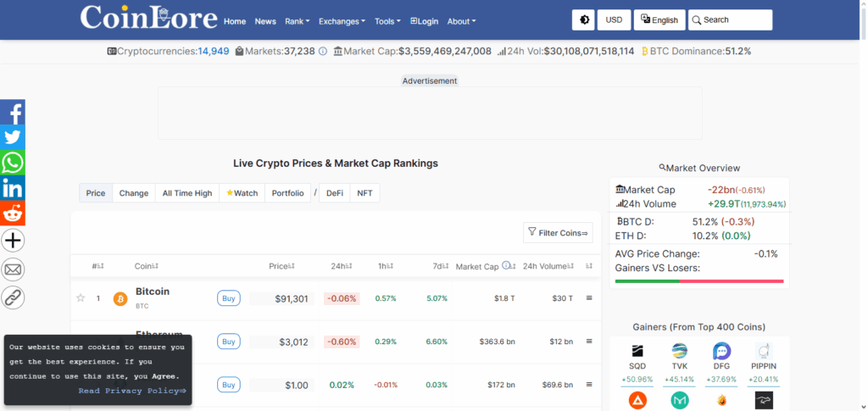
Task: Share page by email icon
Action: coord(13,269)
